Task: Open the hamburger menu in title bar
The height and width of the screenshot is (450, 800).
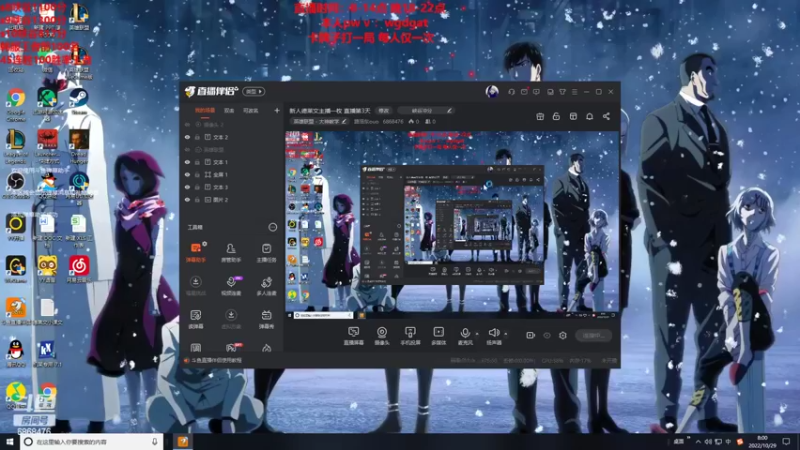Action: [574, 92]
